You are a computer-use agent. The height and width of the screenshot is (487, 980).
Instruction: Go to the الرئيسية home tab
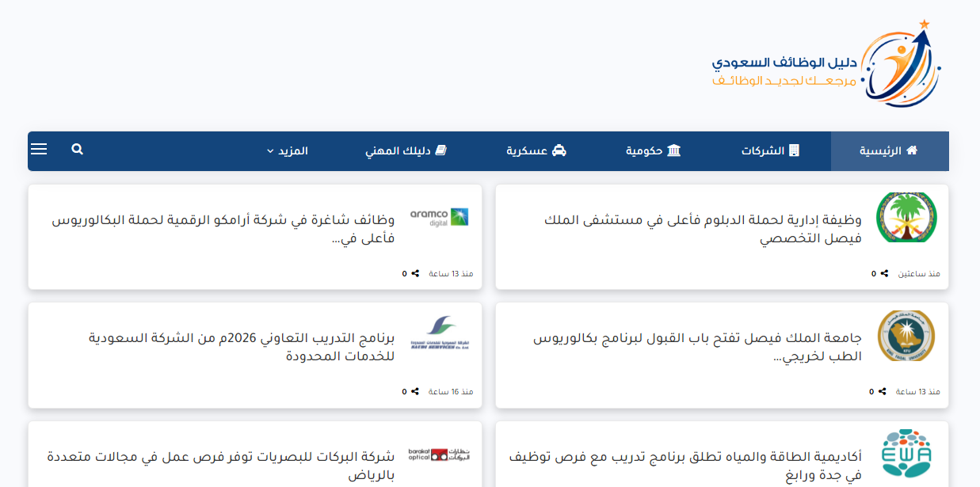point(890,151)
